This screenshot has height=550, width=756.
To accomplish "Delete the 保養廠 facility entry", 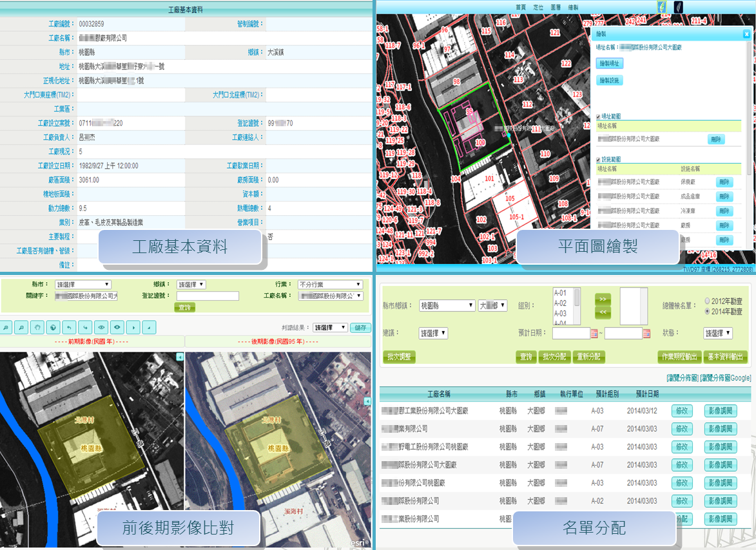I will [724, 182].
